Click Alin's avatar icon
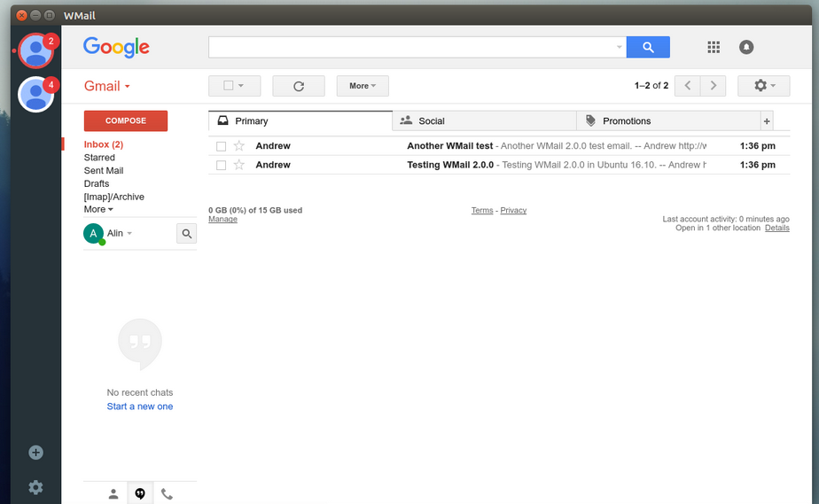Screen dimensions: 819x504 93,233
